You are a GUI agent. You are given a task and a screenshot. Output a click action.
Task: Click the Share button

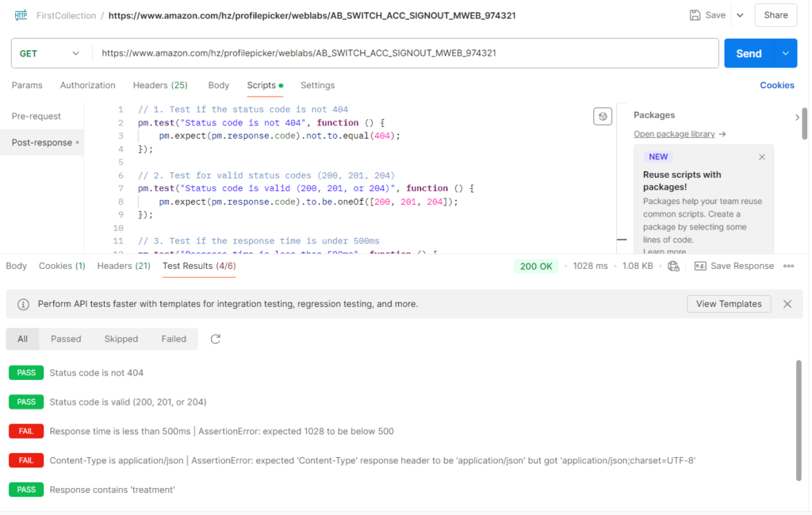[x=776, y=16]
